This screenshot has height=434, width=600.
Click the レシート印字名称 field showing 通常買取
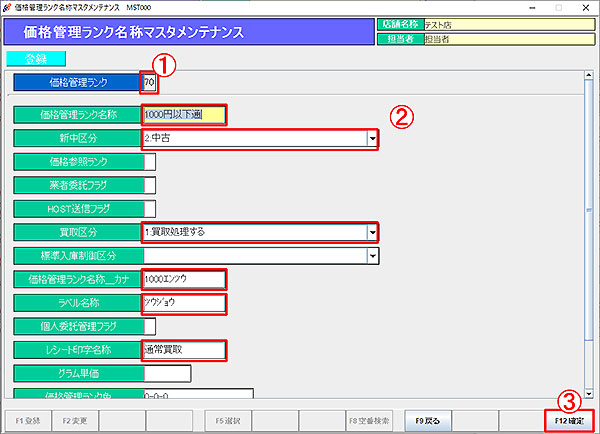184,350
